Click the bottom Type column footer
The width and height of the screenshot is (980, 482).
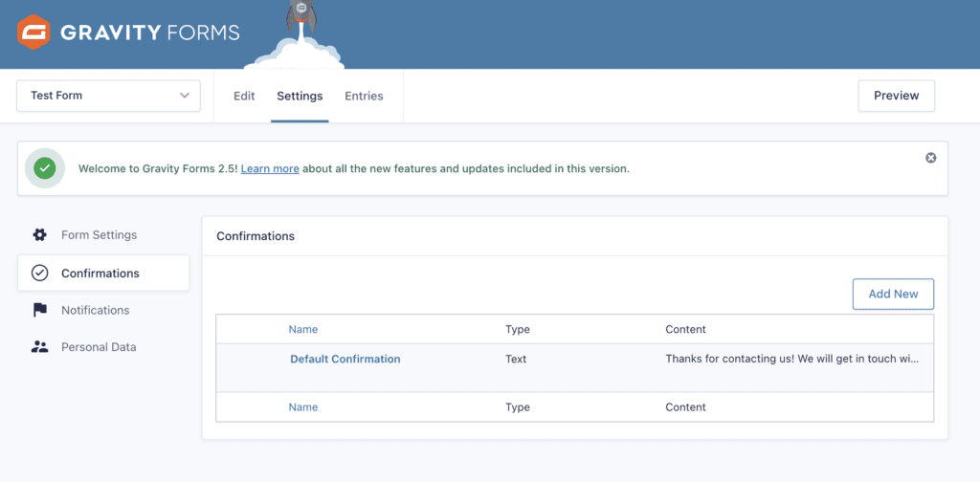(x=518, y=407)
